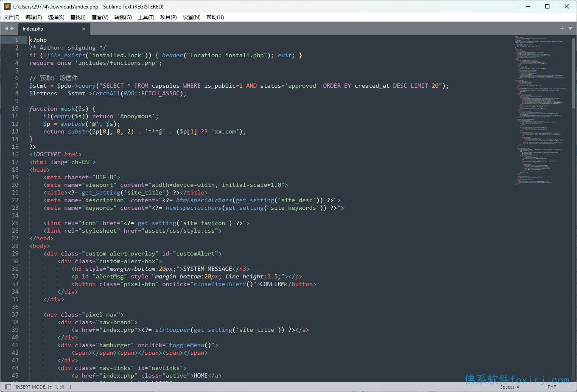Toggle the side bar from the status bar icon
The height and width of the screenshot is (392, 577).
pyautogui.click(x=8, y=387)
